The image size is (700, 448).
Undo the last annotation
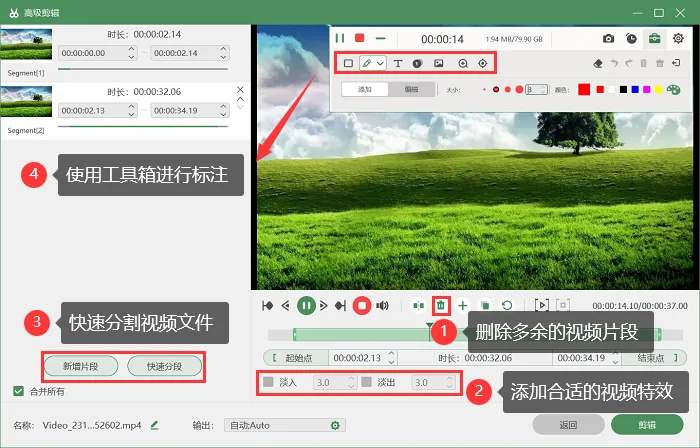click(614, 63)
